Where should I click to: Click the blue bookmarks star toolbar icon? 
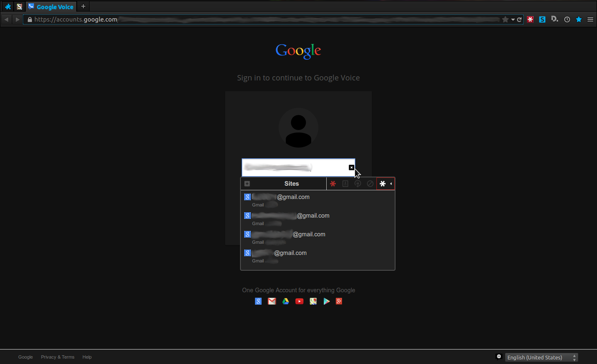pos(579,19)
